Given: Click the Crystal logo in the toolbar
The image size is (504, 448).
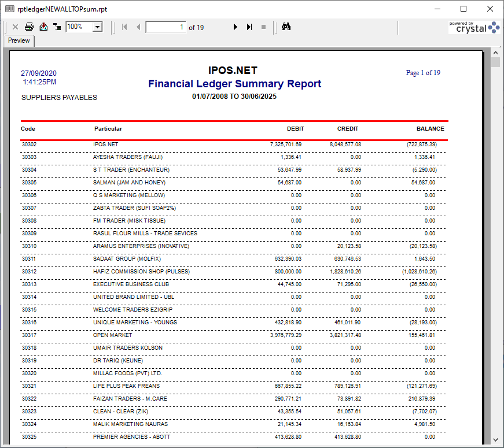Looking at the screenshot, I should pos(474,27).
